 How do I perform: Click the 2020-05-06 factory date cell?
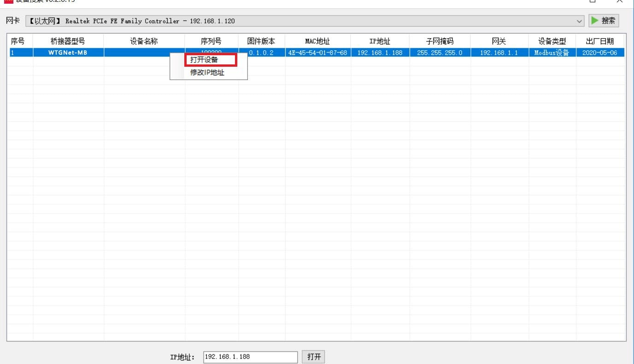pos(600,52)
